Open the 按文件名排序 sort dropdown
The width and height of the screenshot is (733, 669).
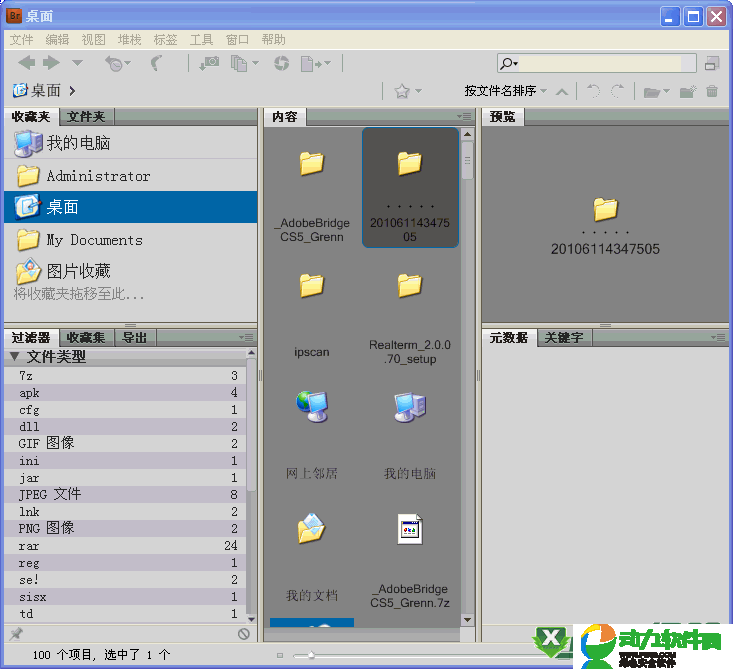[505, 91]
